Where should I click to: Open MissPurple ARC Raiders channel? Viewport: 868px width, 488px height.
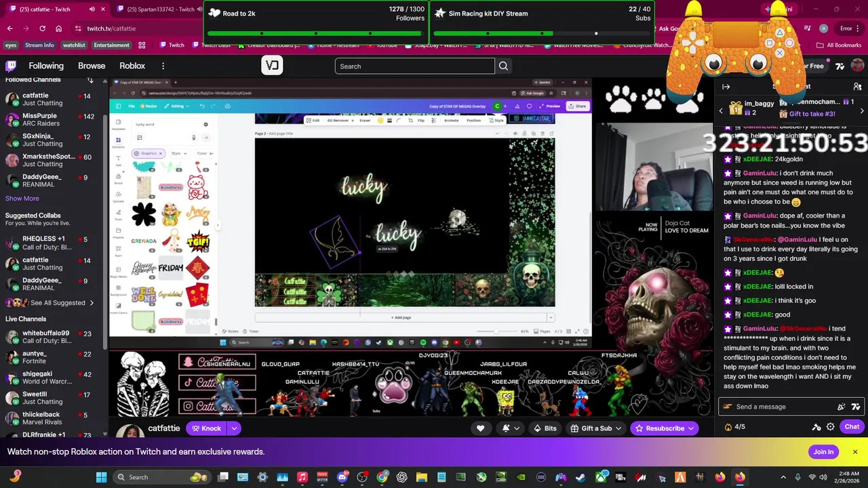[x=53, y=119]
